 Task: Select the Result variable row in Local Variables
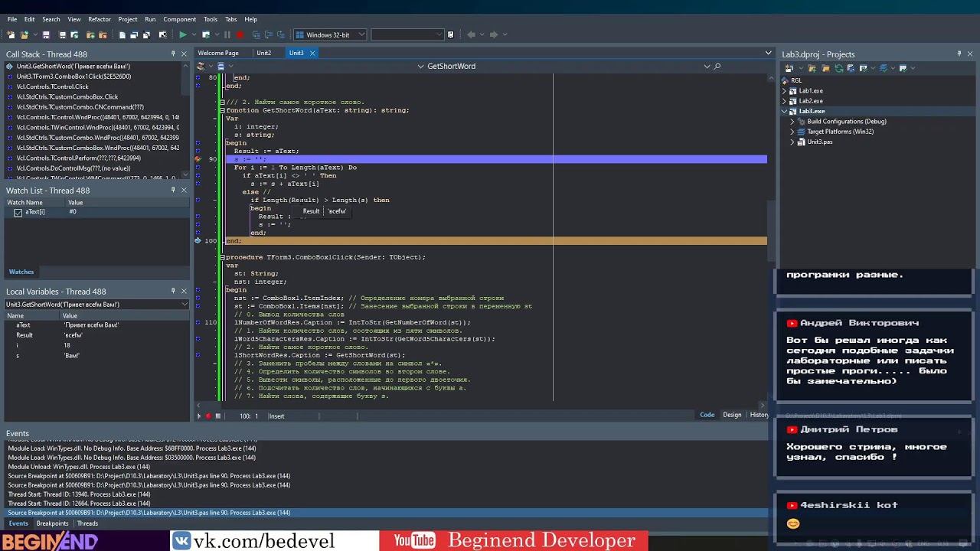(96, 335)
